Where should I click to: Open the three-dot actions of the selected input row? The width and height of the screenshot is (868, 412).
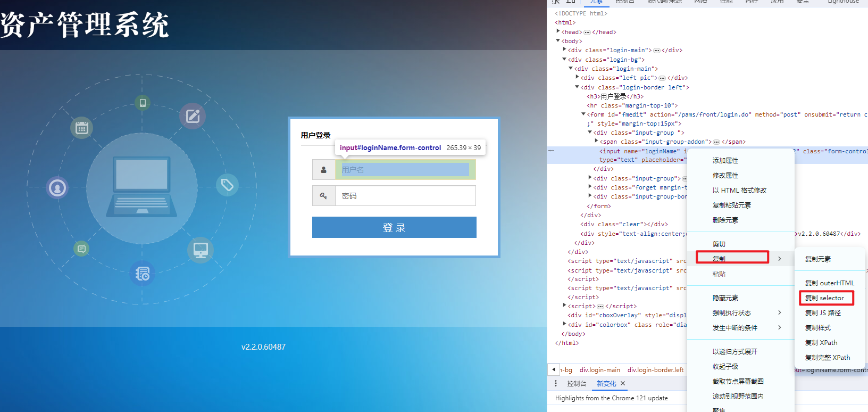coord(552,151)
